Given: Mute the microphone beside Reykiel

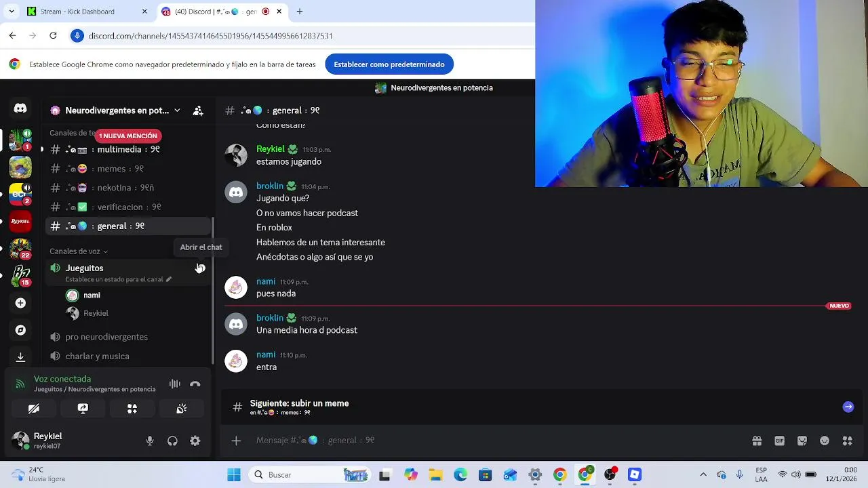Looking at the screenshot, I should 150,441.
